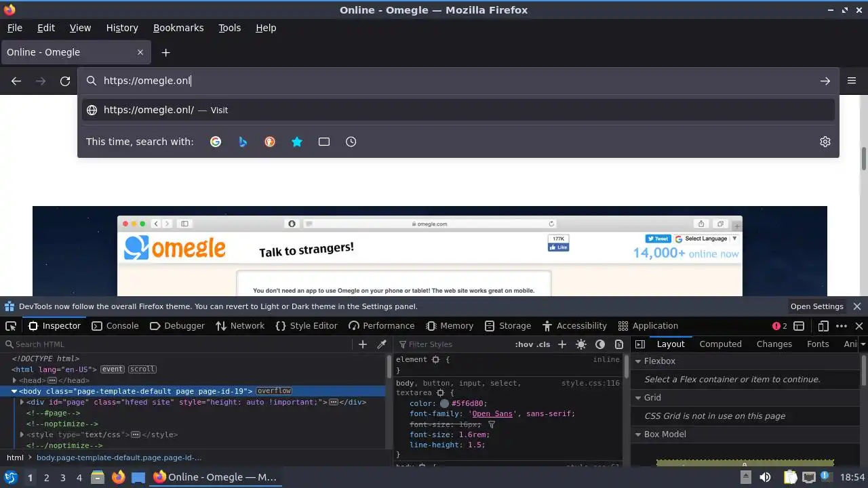Pick a color from page with eyedropper
The height and width of the screenshot is (488, 868).
coord(382,344)
